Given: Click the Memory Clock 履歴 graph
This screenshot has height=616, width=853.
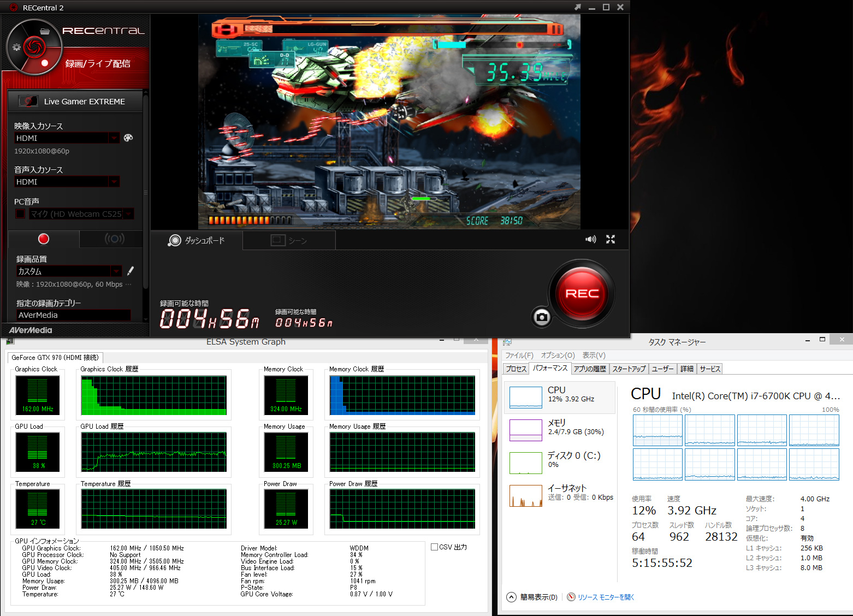Looking at the screenshot, I should pyautogui.click(x=402, y=395).
